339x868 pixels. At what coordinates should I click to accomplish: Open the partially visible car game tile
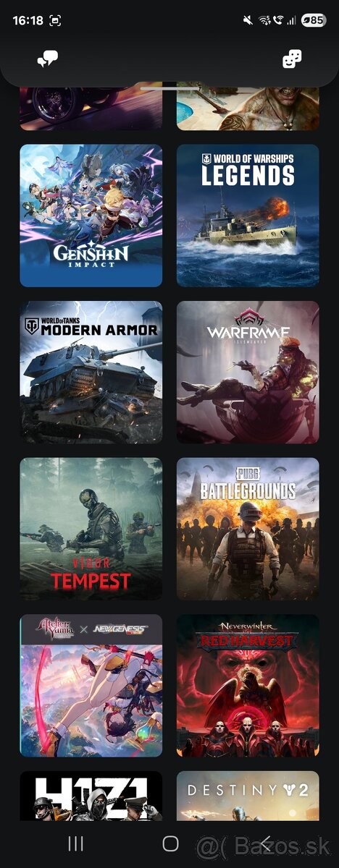[x=91, y=109]
